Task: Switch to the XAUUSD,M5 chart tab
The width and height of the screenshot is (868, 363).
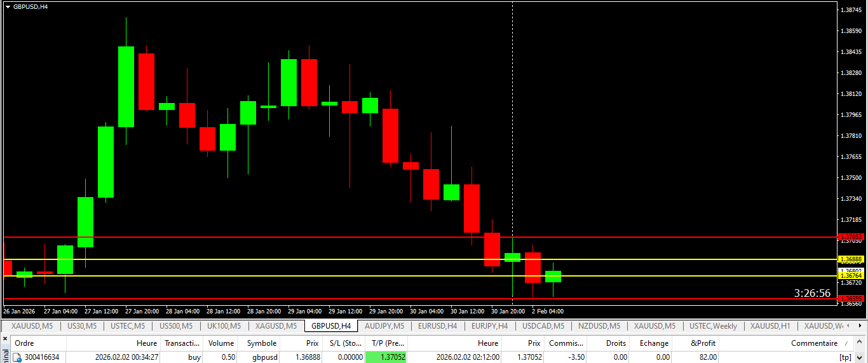Action: [x=33, y=326]
